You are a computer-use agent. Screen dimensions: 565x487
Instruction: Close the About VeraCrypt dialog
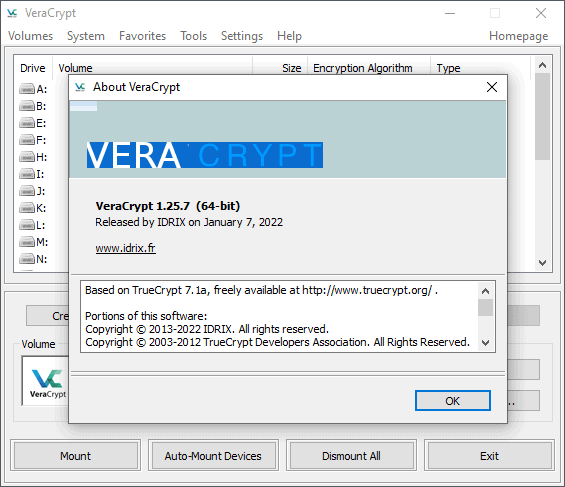(x=492, y=87)
